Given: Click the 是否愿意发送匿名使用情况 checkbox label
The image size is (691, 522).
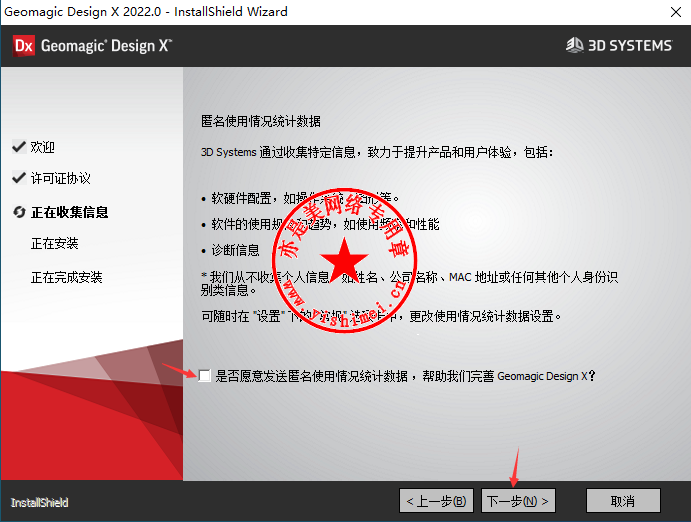Looking at the screenshot, I should coord(405,376).
